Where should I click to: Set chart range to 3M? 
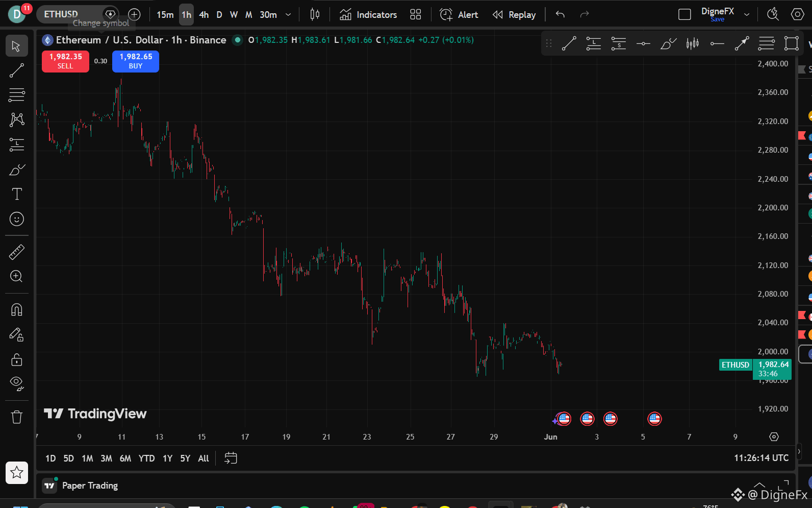[106, 458]
